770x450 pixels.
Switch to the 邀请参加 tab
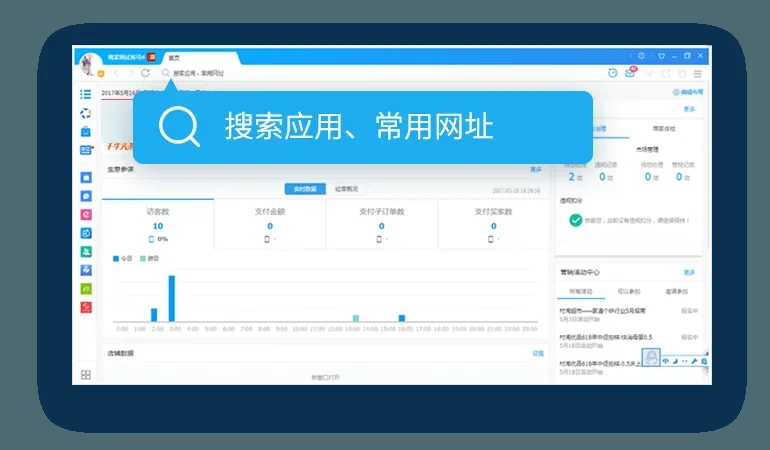677,291
